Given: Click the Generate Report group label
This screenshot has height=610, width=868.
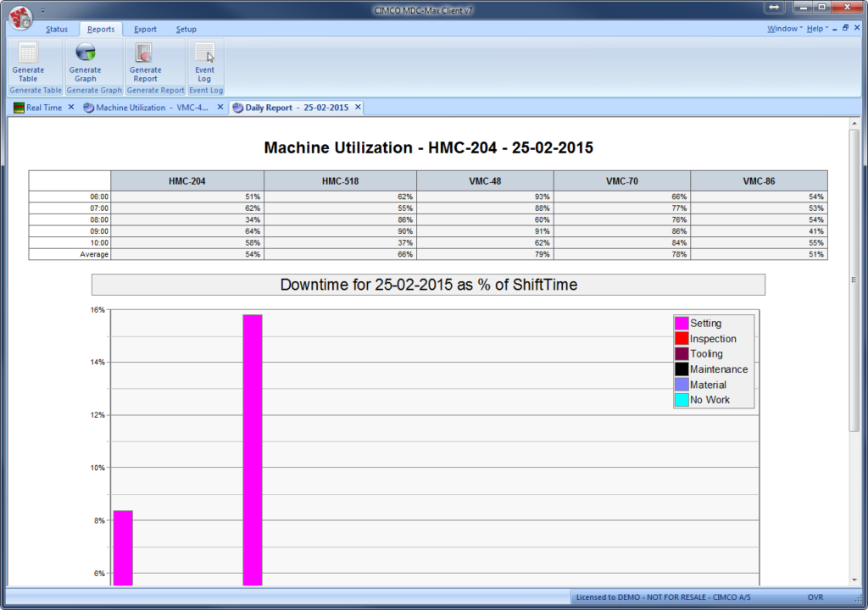Looking at the screenshot, I should point(156,90).
